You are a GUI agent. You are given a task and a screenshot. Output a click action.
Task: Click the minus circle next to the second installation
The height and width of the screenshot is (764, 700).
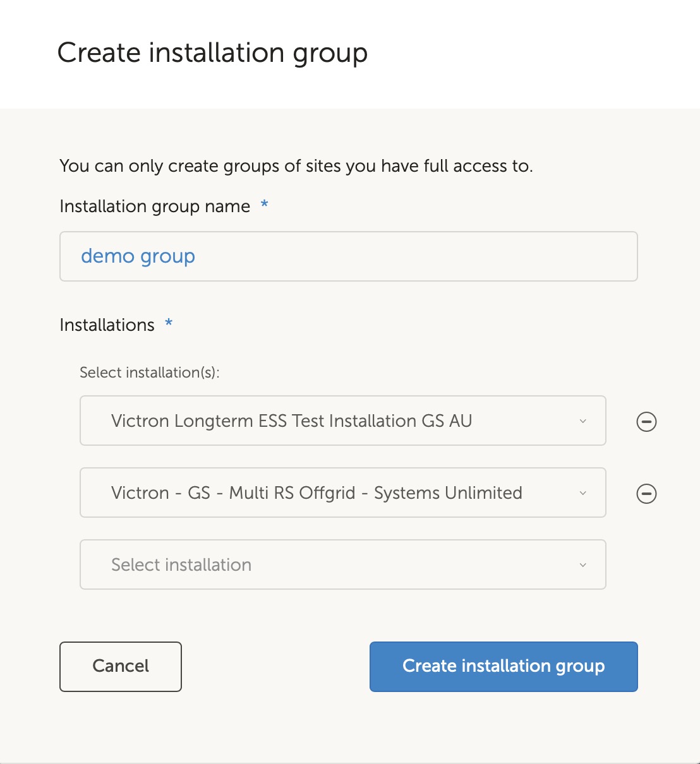646,493
